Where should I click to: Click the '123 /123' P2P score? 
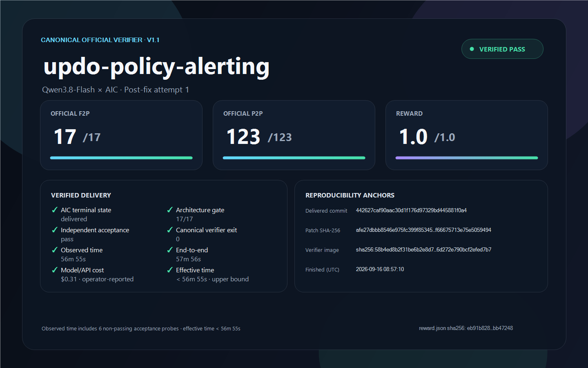tap(259, 137)
